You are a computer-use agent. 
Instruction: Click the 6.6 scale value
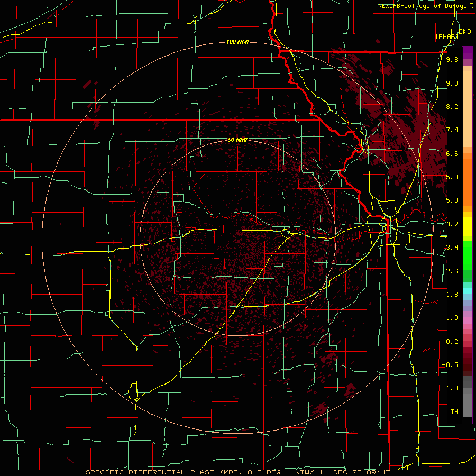[452, 153]
